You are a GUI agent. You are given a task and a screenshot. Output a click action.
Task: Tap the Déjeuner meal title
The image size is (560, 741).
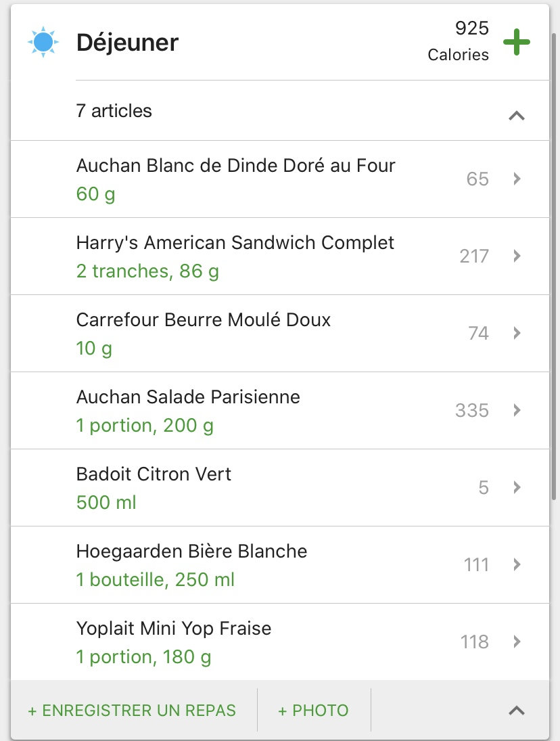click(127, 43)
